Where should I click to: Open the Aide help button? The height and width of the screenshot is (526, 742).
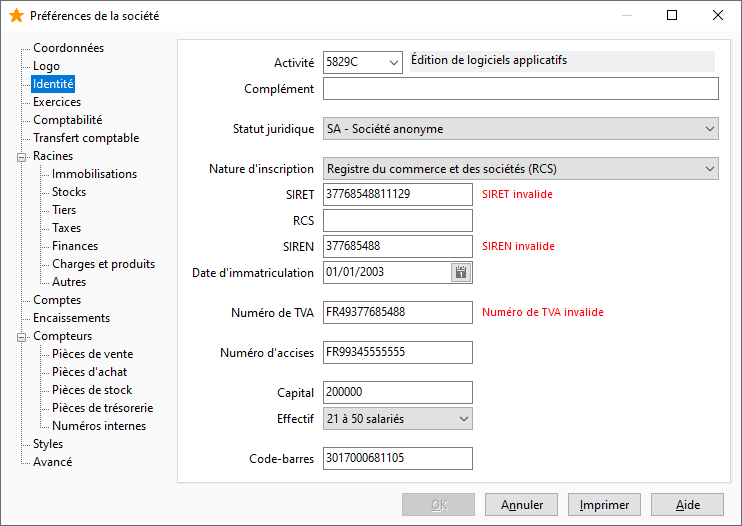688,505
